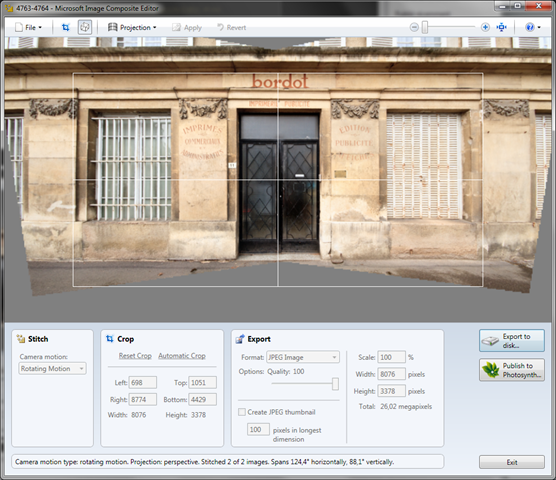Click the Automatic Crop link

click(x=182, y=356)
